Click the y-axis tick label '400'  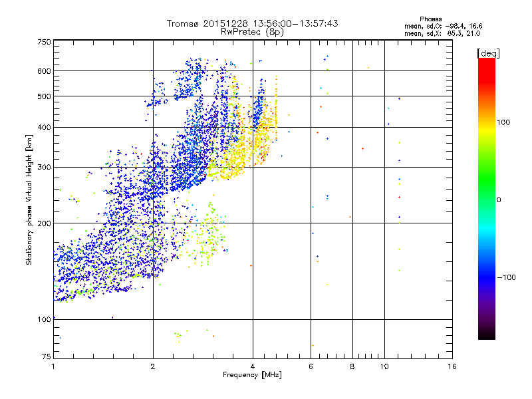coord(44,128)
